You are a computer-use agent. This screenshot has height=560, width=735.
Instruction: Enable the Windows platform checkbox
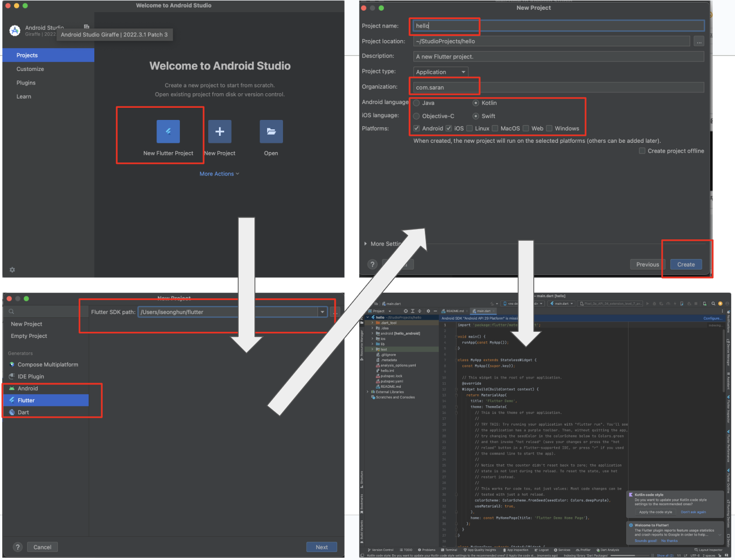click(549, 128)
